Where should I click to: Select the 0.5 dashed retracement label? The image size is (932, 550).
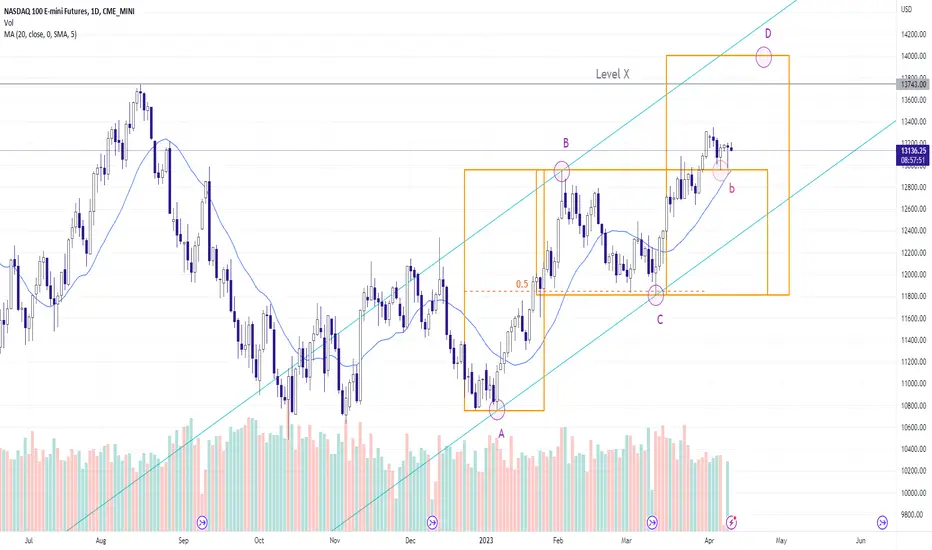coord(522,284)
